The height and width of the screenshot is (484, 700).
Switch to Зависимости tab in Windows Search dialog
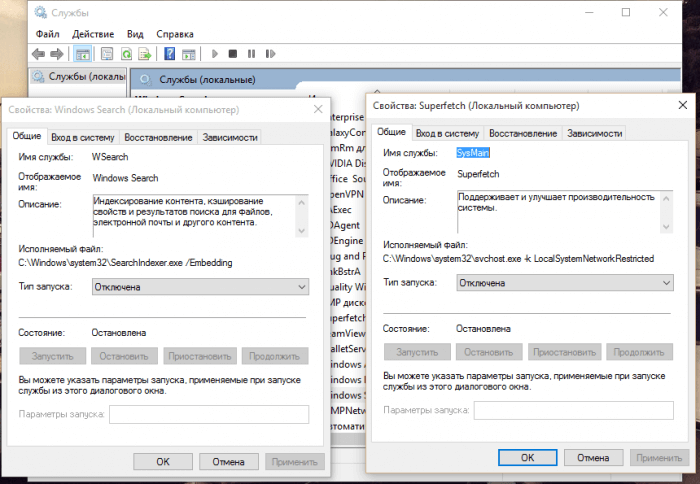click(x=230, y=137)
